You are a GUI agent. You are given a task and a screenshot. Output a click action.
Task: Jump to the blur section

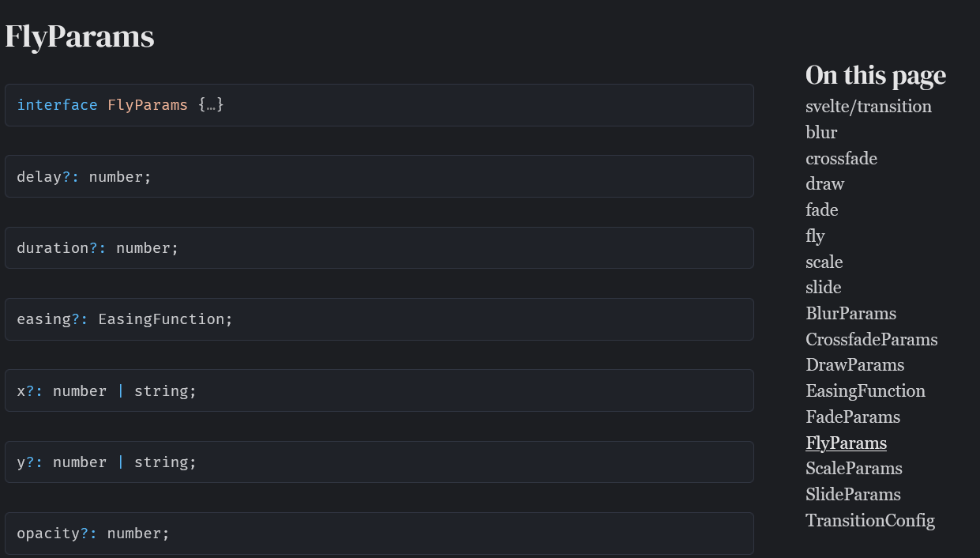click(x=821, y=133)
